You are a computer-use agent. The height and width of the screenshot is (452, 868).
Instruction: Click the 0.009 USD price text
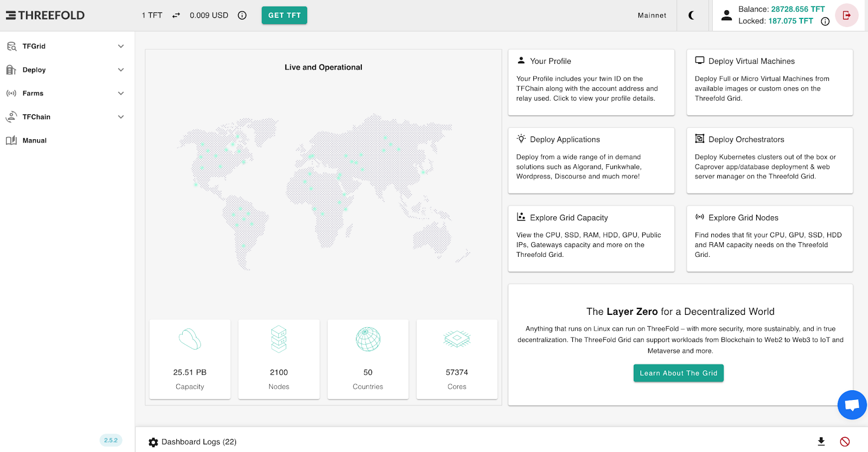[209, 15]
